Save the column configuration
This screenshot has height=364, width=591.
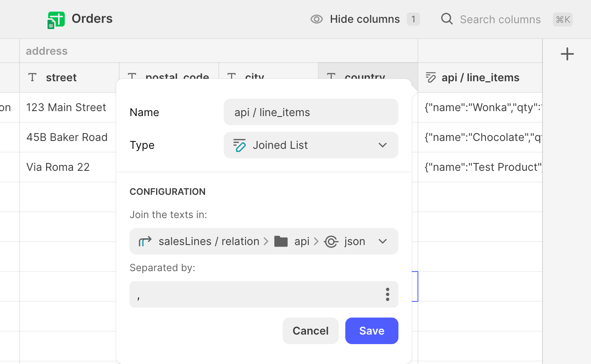[372, 331]
